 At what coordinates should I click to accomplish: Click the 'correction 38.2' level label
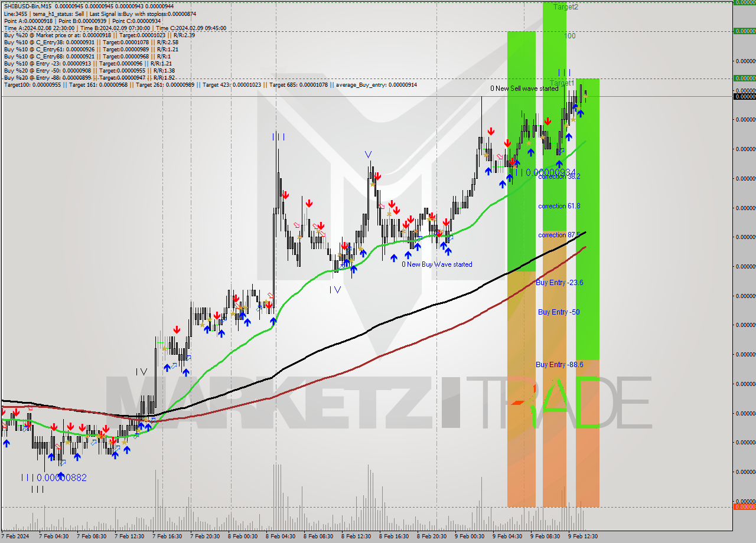tap(559, 176)
